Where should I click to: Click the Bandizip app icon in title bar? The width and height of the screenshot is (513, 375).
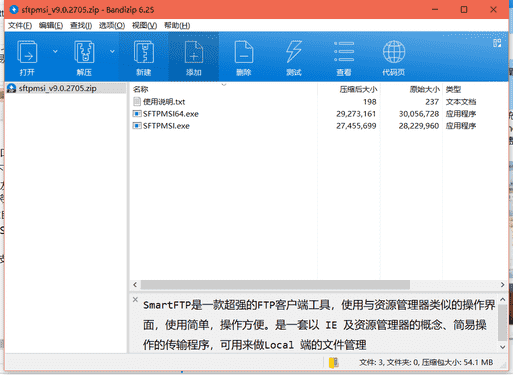point(13,9)
